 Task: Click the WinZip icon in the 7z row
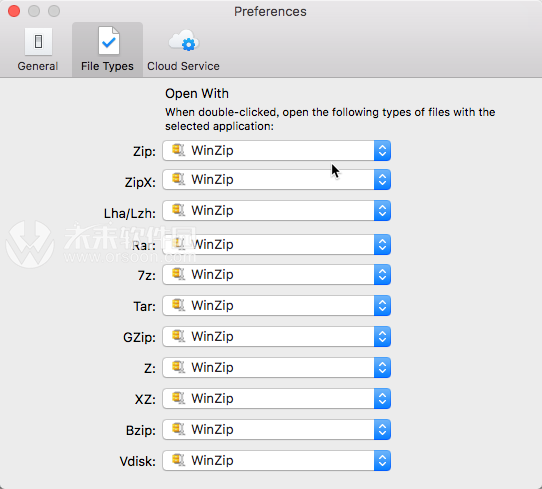point(178,274)
